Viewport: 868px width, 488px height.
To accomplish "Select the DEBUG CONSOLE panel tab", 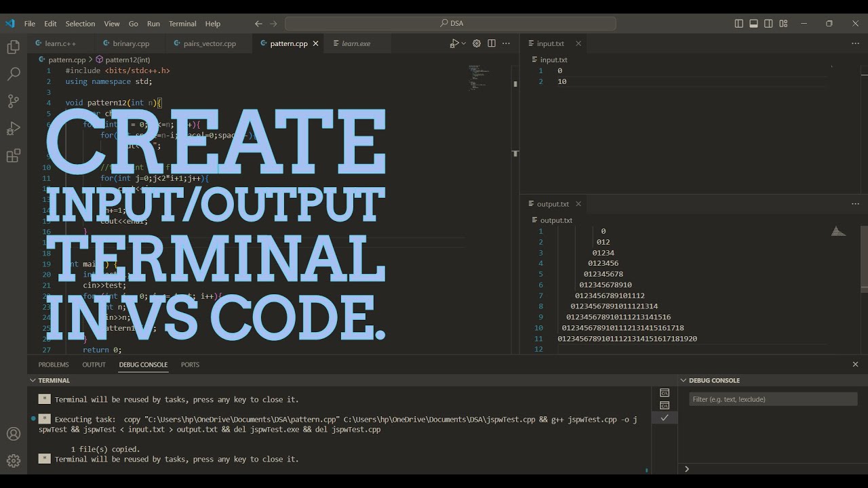I will [143, 365].
